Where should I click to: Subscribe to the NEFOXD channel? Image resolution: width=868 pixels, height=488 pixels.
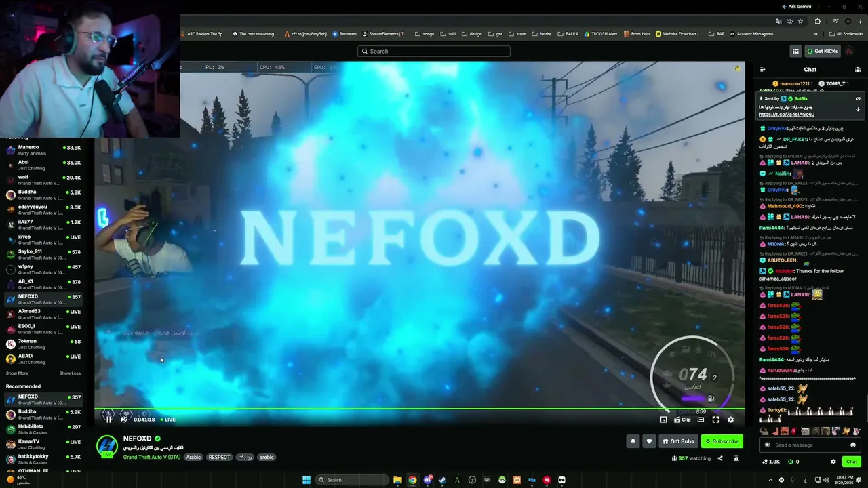[x=722, y=441]
